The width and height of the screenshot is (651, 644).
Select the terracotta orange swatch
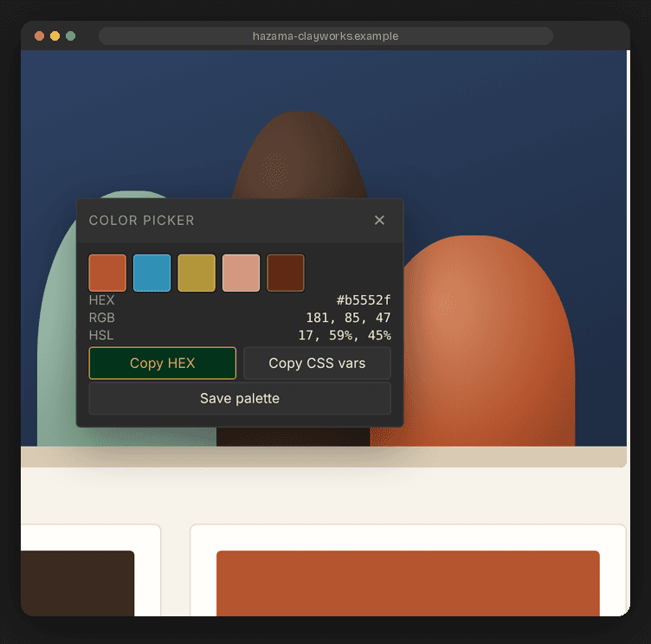(107, 273)
